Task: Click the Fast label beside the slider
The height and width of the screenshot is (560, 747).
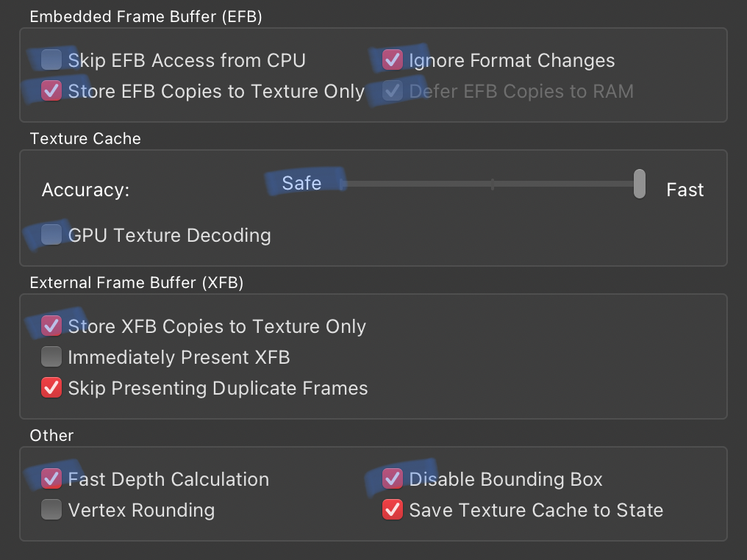Action: click(x=685, y=190)
